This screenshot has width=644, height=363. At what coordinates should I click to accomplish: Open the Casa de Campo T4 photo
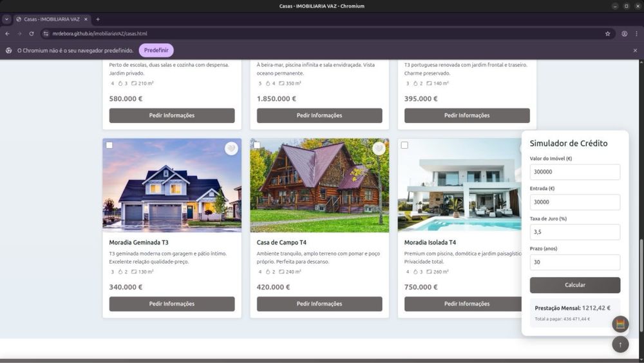coord(319,186)
